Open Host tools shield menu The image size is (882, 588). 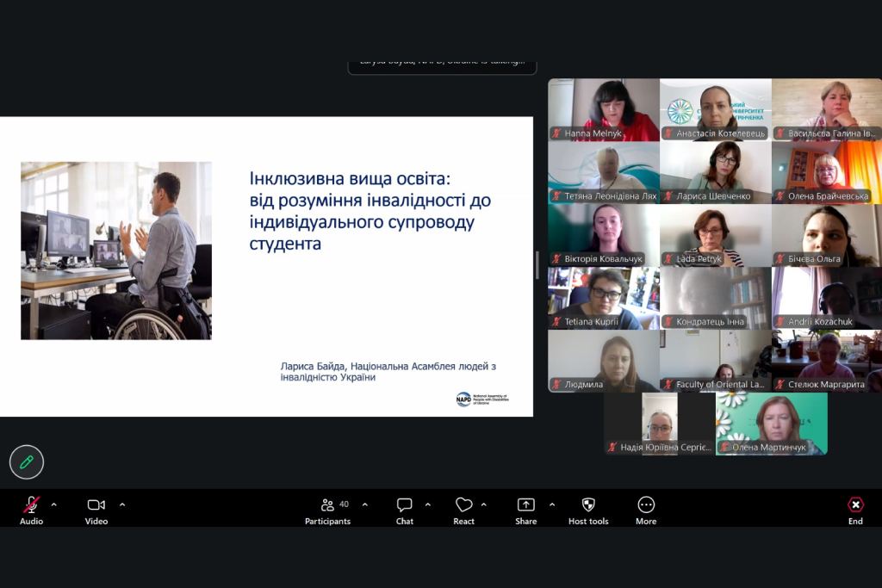[588, 511]
